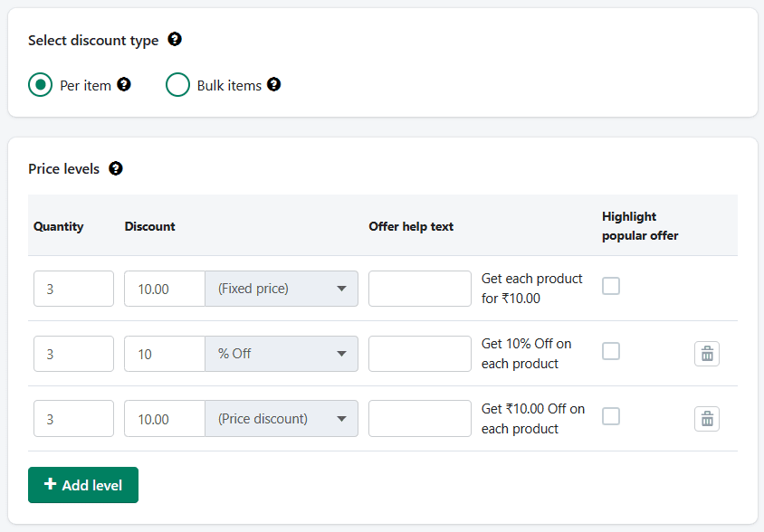Click quantity field in the Price discount row

click(x=73, y=419)
